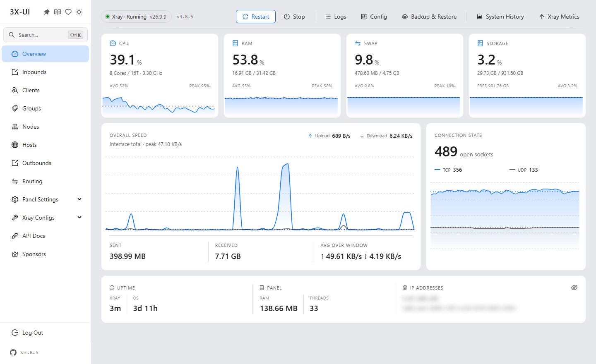Viewport: 596px width, 364px height.
Task: Open Xray Metrics
Action: [559, 17]
